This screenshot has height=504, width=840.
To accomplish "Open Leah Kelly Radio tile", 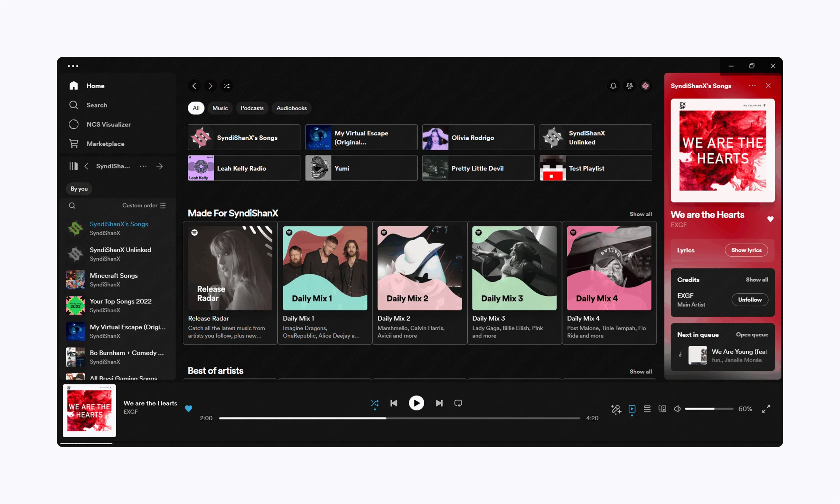I will [x=244, y=168].
